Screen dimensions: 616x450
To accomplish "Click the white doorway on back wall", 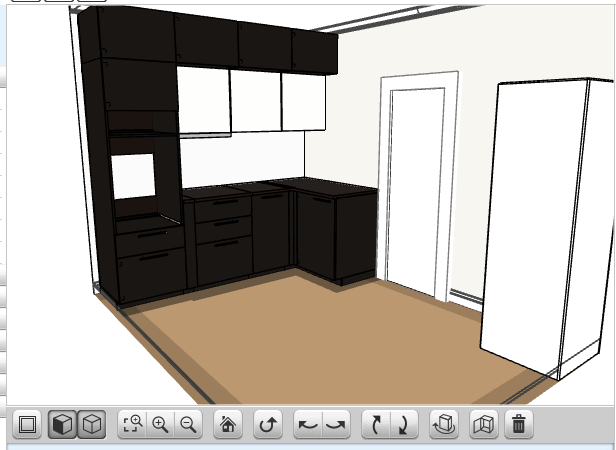I will tap(415, 190).
